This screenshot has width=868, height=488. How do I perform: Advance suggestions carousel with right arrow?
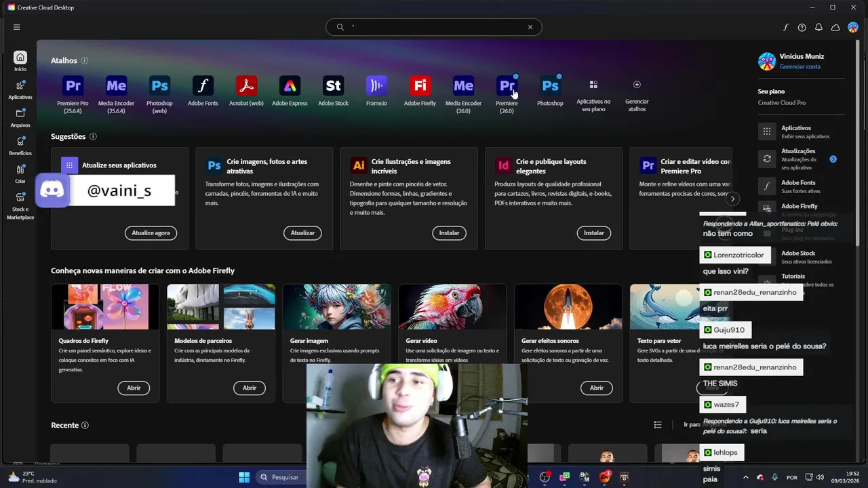[x=732, y=199]
